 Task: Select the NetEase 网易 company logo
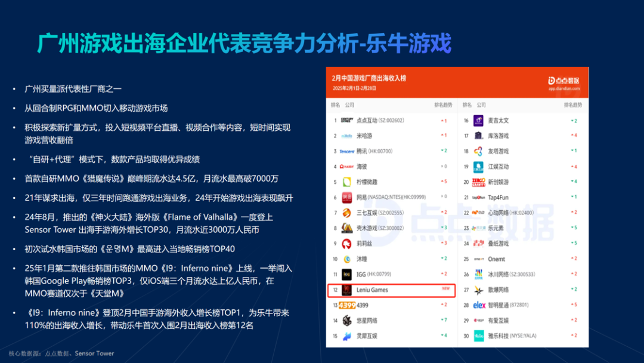pyautogui.click(x=346, y=197)
